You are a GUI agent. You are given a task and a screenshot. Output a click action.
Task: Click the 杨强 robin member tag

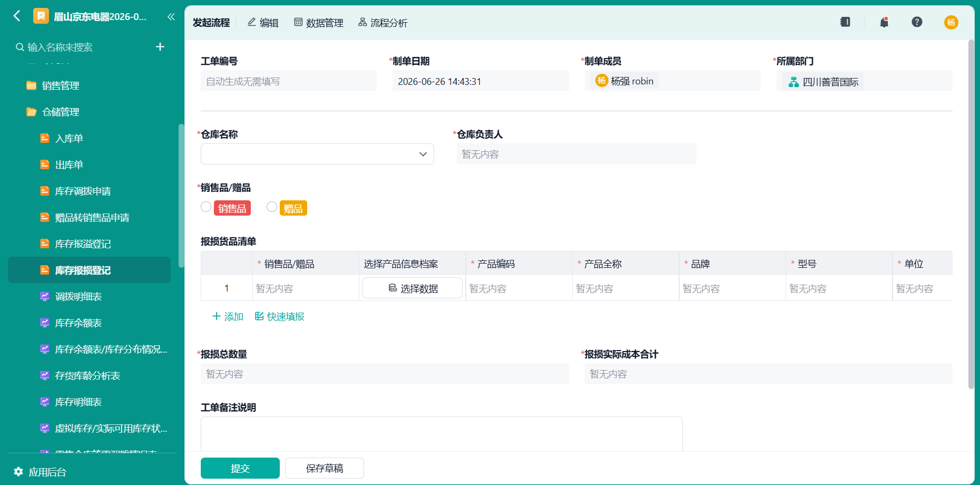click(x=624, y=81)
